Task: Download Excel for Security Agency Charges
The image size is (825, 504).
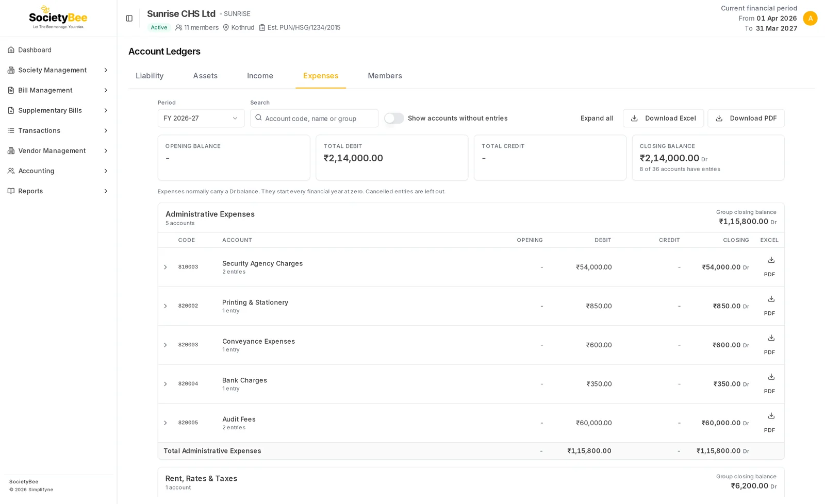Action: (771, 260)
